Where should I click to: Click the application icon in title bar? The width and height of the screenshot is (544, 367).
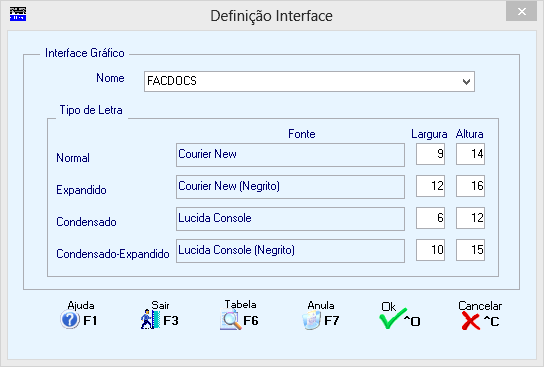coord(18,14)
